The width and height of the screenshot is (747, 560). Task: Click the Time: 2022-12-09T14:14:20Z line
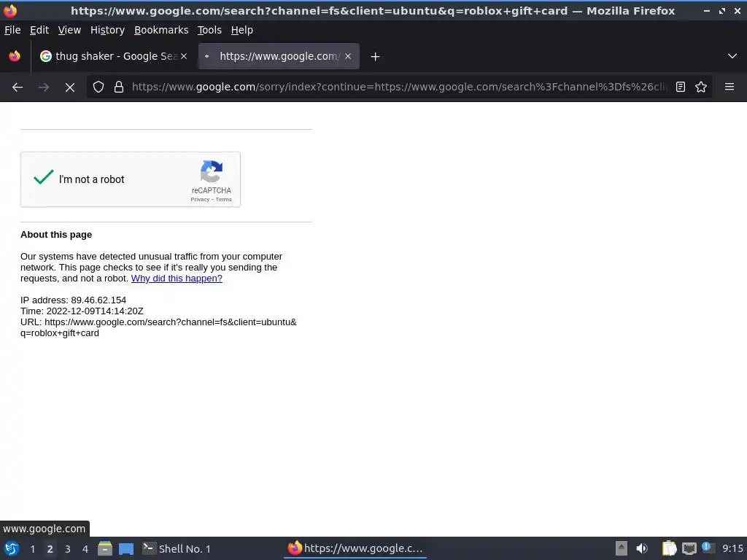pos(82,311)
